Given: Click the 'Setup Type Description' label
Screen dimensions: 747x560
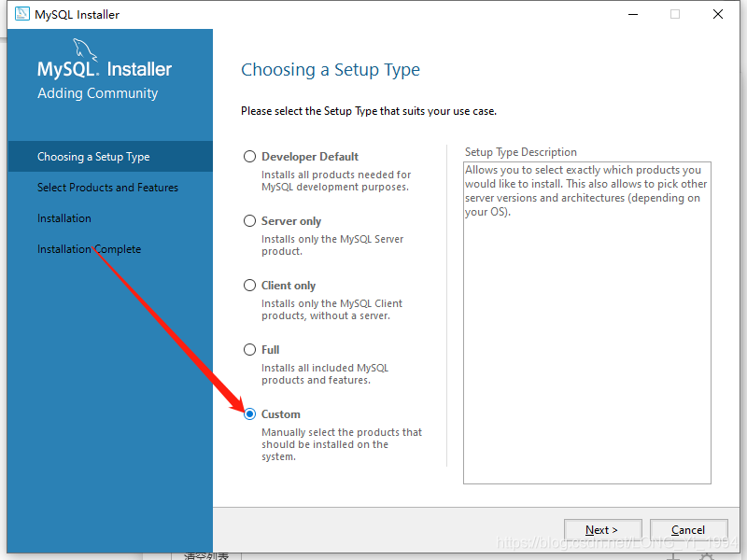Looking at the screenshot, I should [x=521, y=152].
